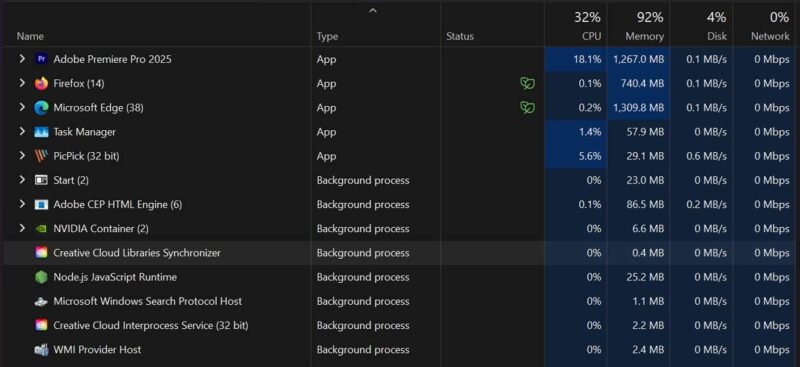This screenshot has width=800, height=367.
Task: Click Edge's 1,309.8 MB memory cell
Action: pos(638,108)
